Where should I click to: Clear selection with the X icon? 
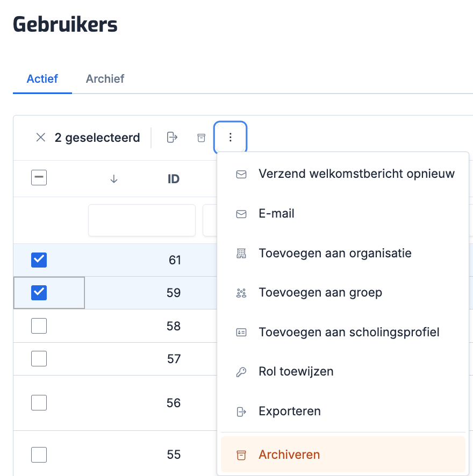coord(40,138)
